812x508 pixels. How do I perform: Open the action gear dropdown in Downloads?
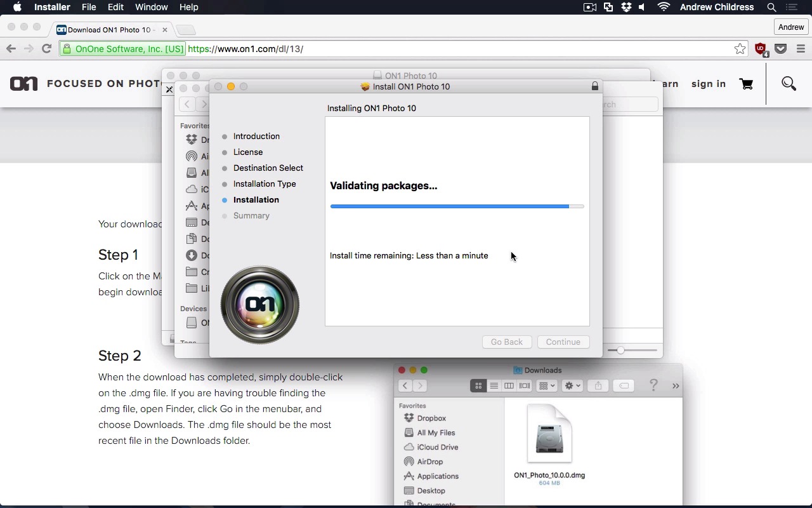click(572, 385)
